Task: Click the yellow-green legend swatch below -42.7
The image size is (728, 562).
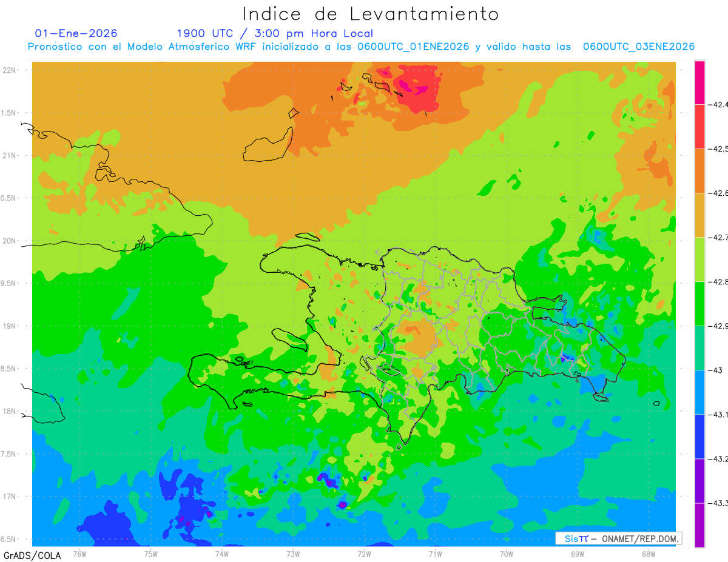Action: pyautogui.click(x=699, y=259)
